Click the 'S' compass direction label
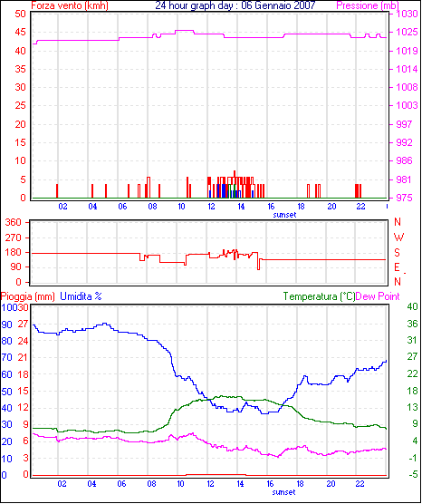The width and height of the screenshot is (422, 504). click(397, 253)
